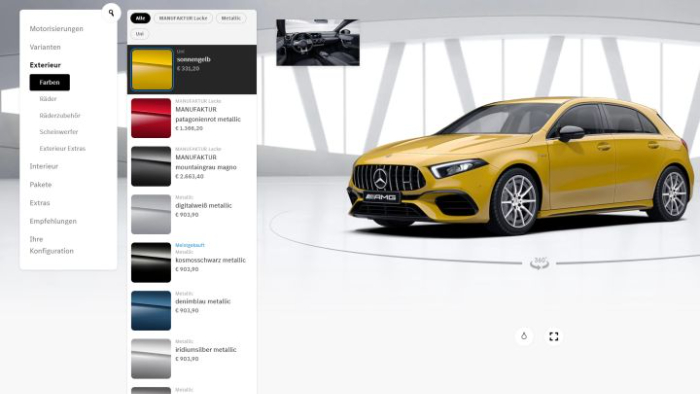This screenshot has height=394, width=700.
Task: Choose kosmosschwarz metallic black swatch
Action: pyautogui.click(x=151, y=262)
